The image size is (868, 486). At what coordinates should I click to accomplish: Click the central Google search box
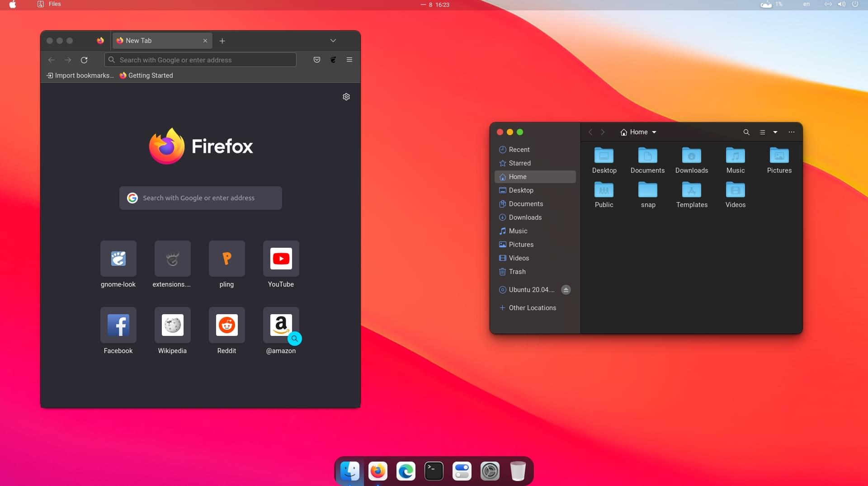tap(201, 198)
